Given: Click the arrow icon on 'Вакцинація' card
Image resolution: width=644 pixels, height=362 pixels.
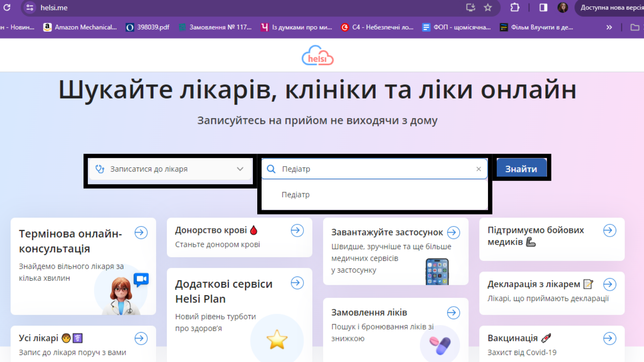Looking at the screenshot, I should click(609, 338).
